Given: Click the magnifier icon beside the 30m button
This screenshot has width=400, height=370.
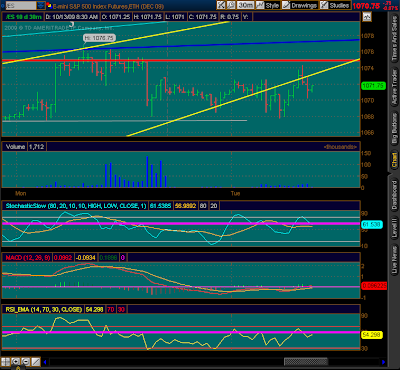Looking at the screenshot, I should [x=231, y=5].
